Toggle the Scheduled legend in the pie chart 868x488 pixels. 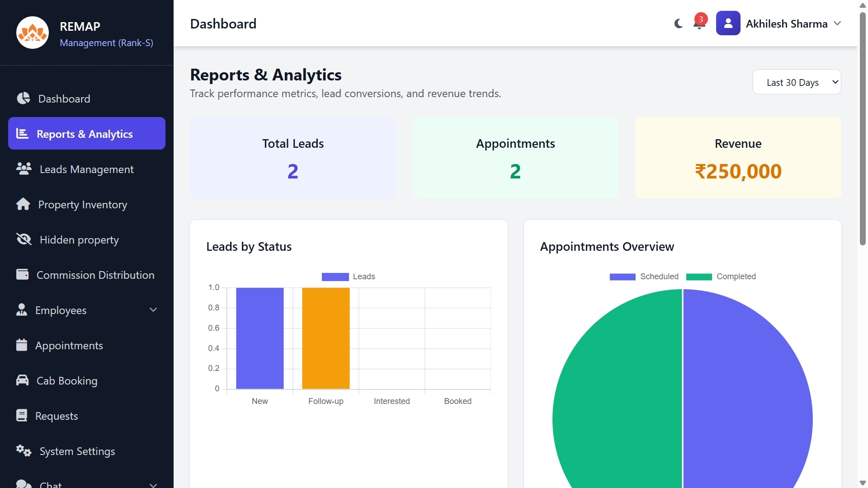coord(644,276)
